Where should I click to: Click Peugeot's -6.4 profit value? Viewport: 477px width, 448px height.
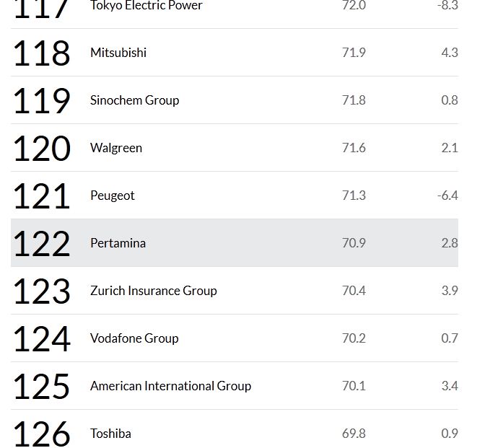(447, 196)
